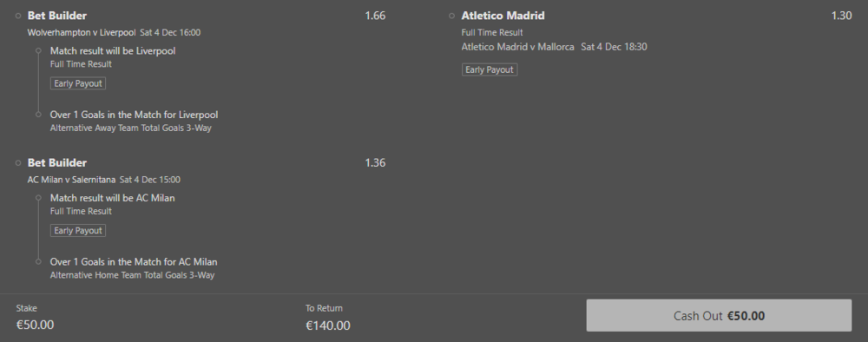
Task: Click the timeline dot for Match result AC Milan
Action: coord(38,198)
